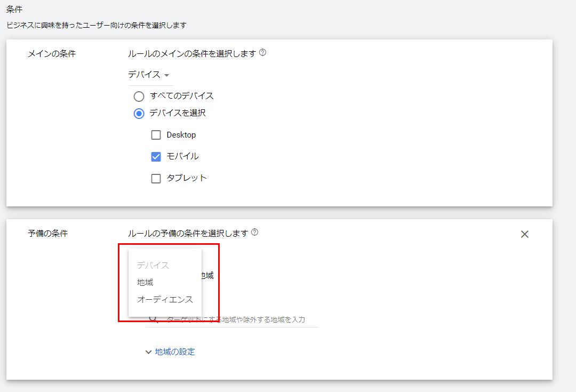This screenshot has width=576, height=392.
Task: Uncheck the モバイル checkbox
Action: 156,157
